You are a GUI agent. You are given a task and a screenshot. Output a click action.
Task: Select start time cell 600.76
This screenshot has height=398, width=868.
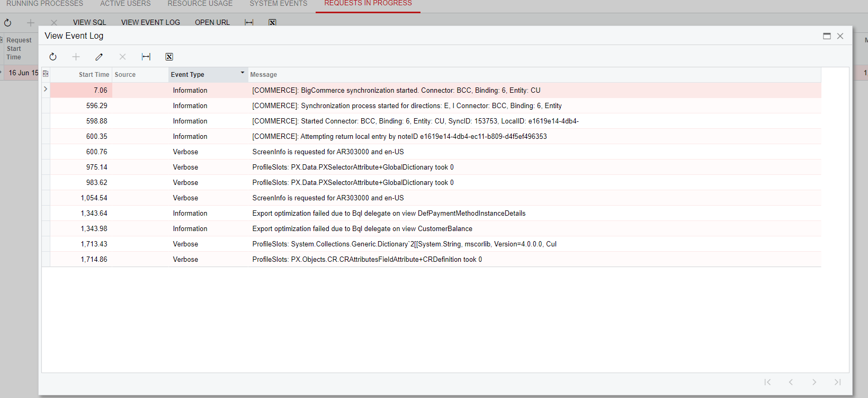[81, 152]
